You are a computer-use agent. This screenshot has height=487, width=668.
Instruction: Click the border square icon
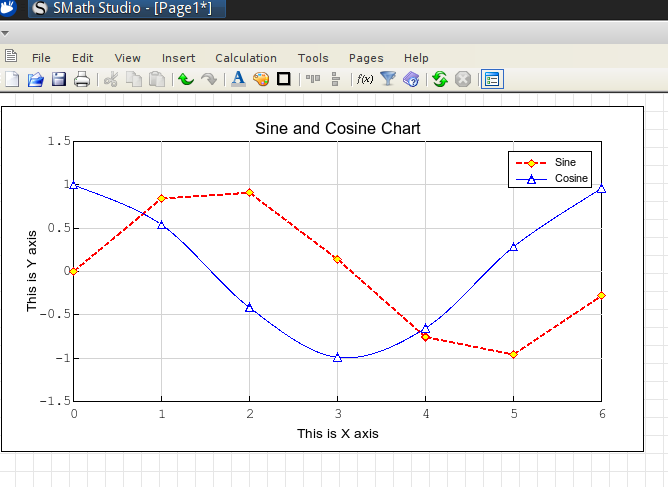click(284, 79)
